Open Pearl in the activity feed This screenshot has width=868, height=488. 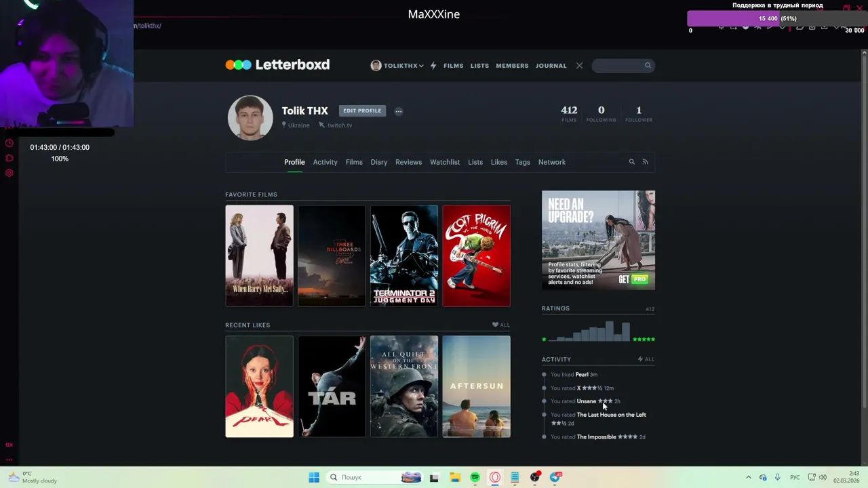click(582, 374)
